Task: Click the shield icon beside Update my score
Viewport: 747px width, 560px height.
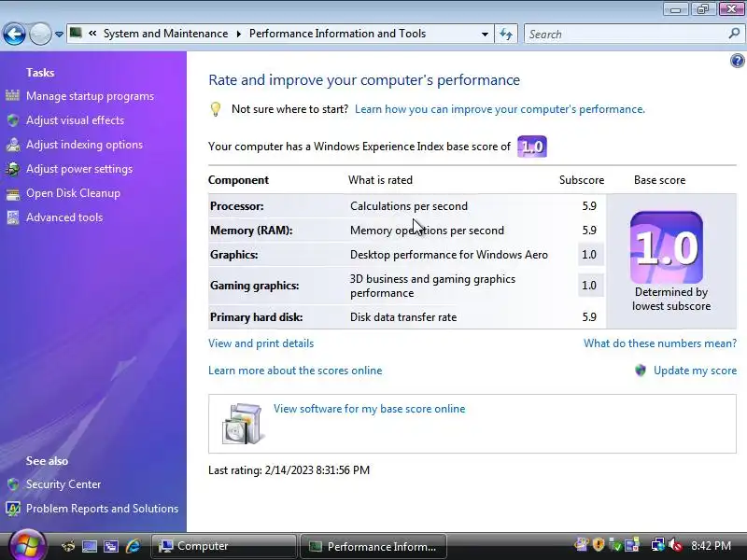Action: [x=641, y=371]
